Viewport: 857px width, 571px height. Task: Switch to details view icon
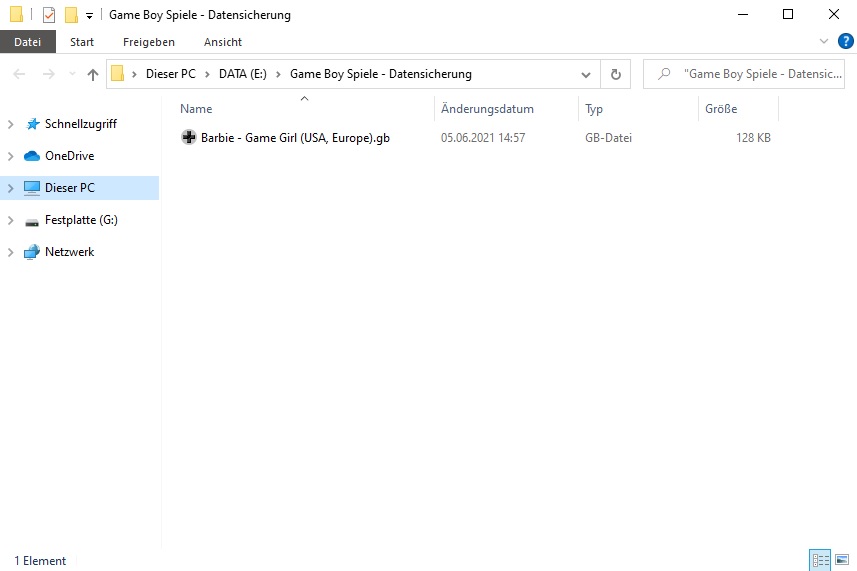point(820,561)
